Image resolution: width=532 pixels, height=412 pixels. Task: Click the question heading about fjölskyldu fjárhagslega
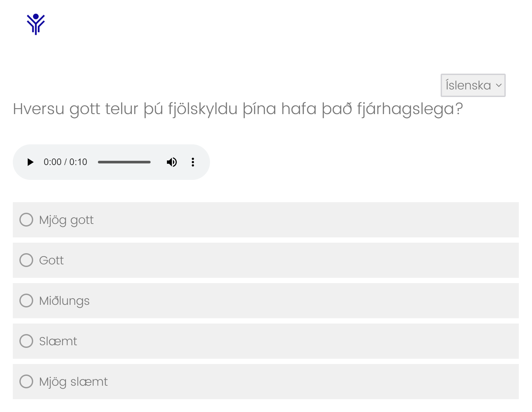(238, 109)
